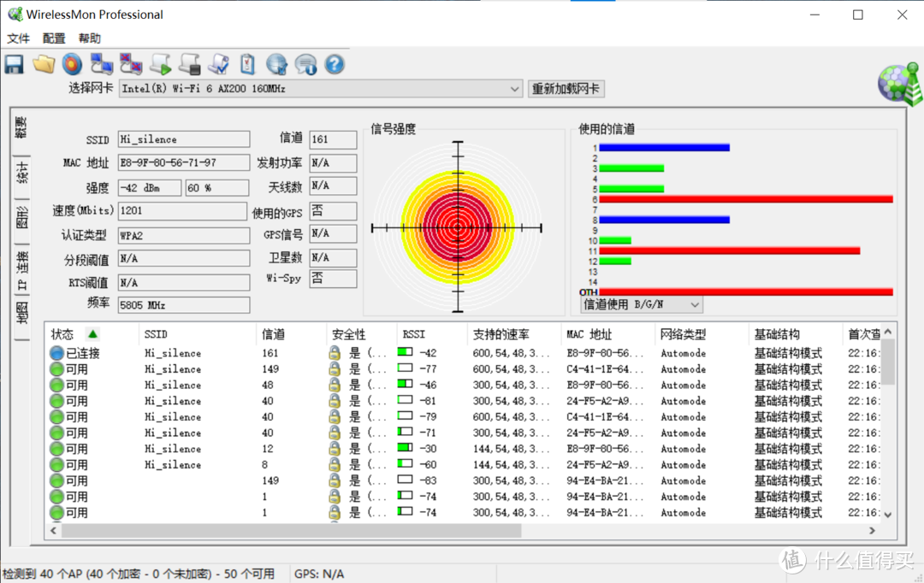This screenshot has width=924, height=583.
Task: Click the padlock icon in the channel 12 row
Action: click(x=335, y=449)
